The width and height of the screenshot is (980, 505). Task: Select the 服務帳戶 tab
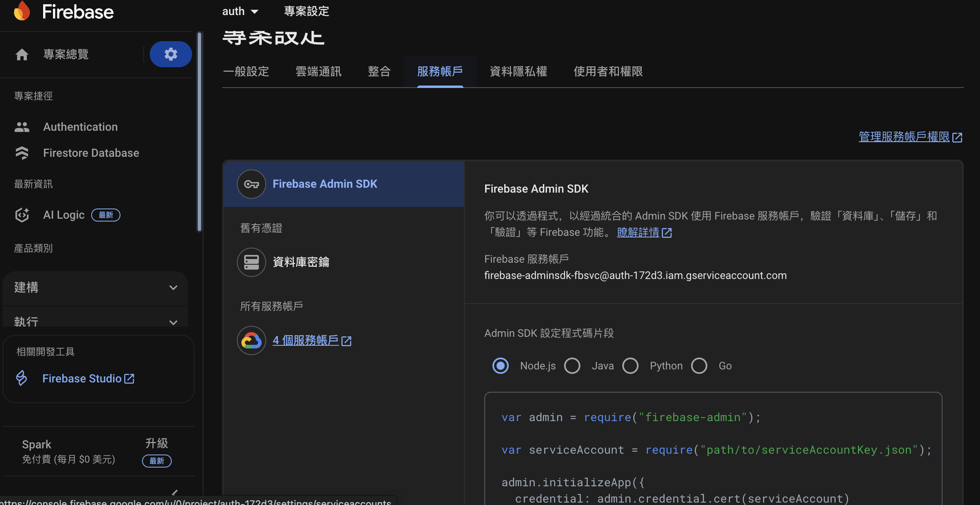click(x=440, y=72)
